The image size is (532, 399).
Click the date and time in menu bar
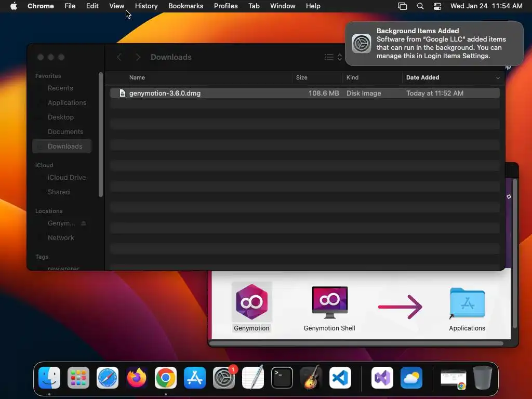(x=486, y=6)
